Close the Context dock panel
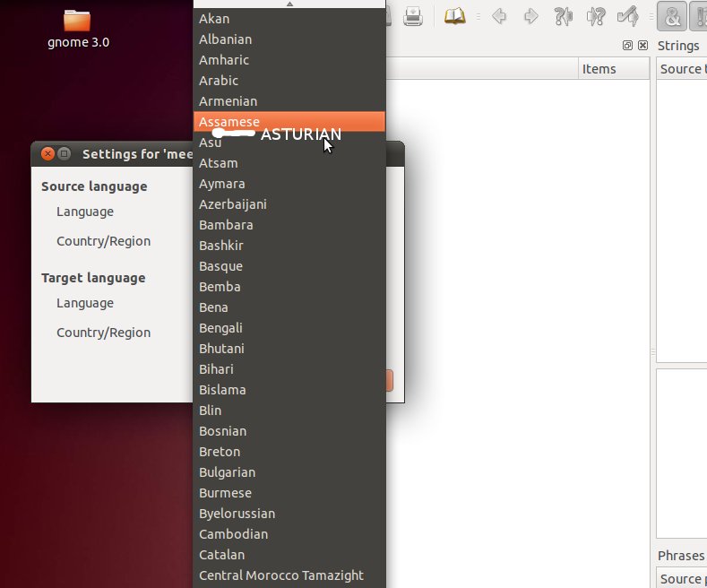 642,46
